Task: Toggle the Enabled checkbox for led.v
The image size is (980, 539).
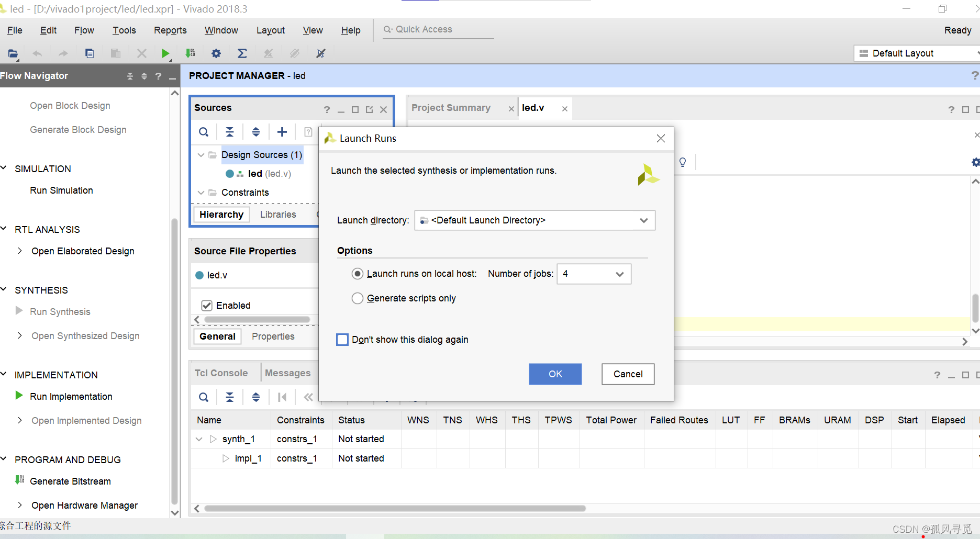Action: click(x=207, y=306)
